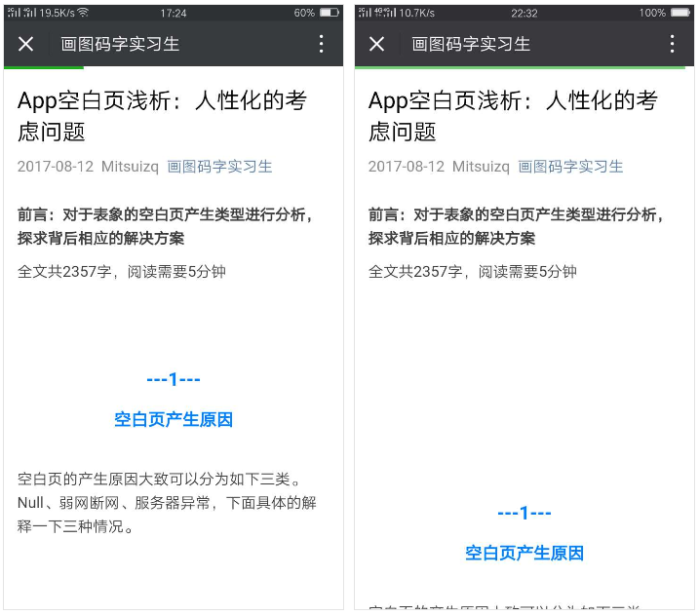This screenshot has width=699, height=616.
Task: Click the green loading progress bar on the left screen
Action: [44, 67]
